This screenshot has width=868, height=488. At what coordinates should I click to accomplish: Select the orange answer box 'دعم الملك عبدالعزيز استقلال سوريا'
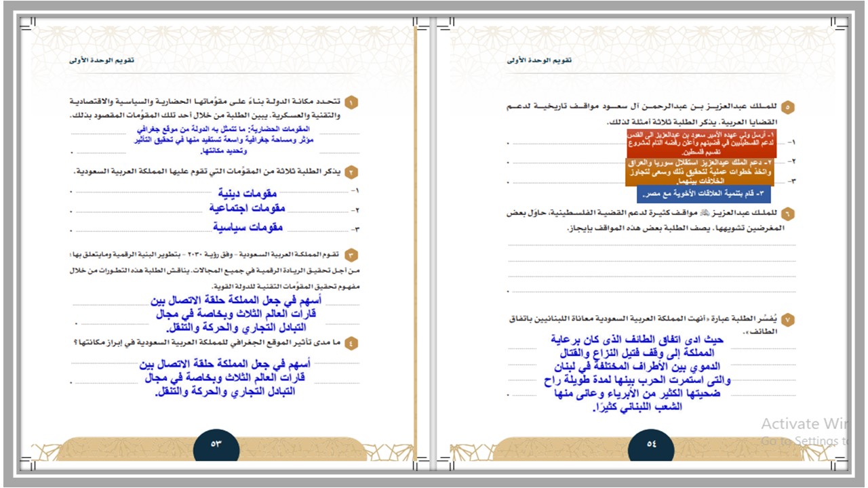[701, 172]
